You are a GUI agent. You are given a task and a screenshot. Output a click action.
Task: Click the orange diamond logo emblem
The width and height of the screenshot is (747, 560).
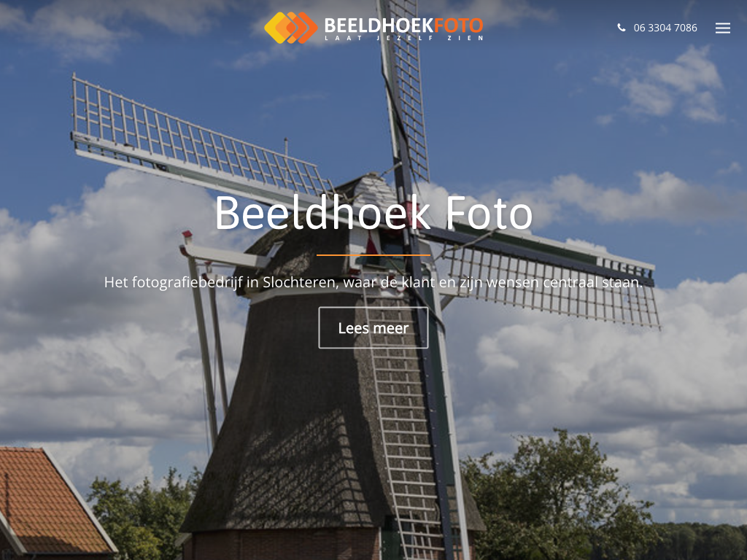pyautogui.click(x=291, y=28)
